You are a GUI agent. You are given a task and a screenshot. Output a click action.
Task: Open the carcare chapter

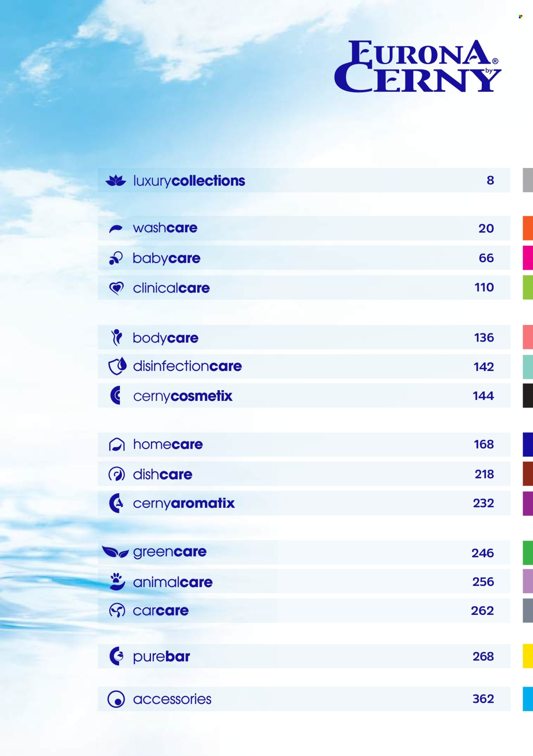pos(304,611)
